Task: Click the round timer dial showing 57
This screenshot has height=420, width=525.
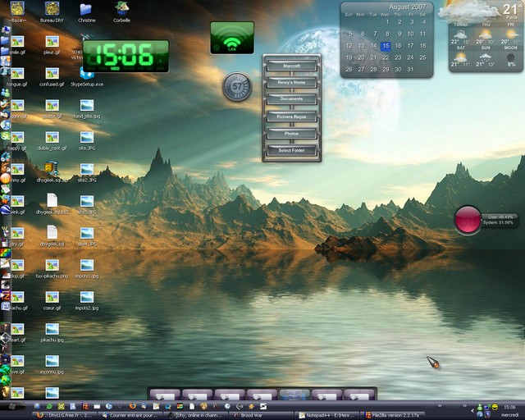Action: tap(237, 87)
